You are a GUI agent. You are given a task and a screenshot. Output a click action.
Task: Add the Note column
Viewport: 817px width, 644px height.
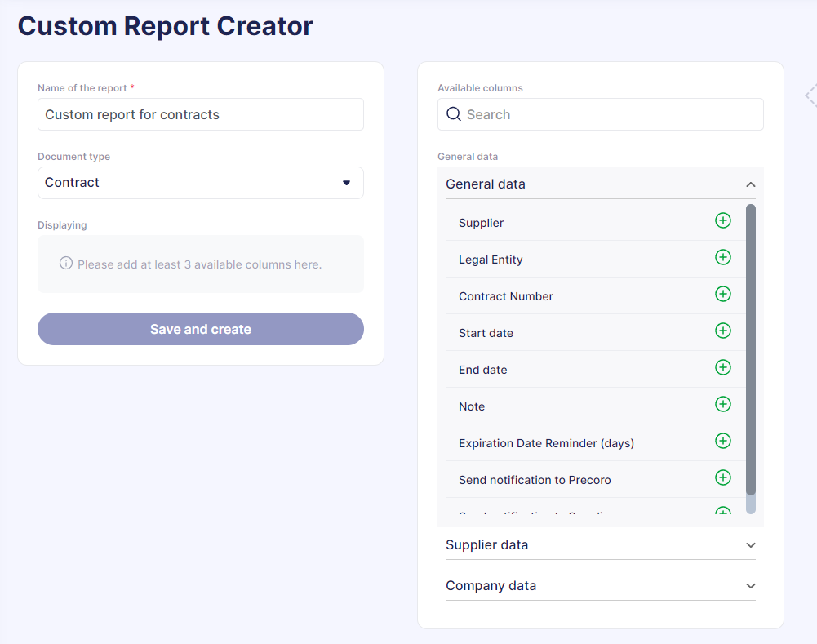coord(722,404)
